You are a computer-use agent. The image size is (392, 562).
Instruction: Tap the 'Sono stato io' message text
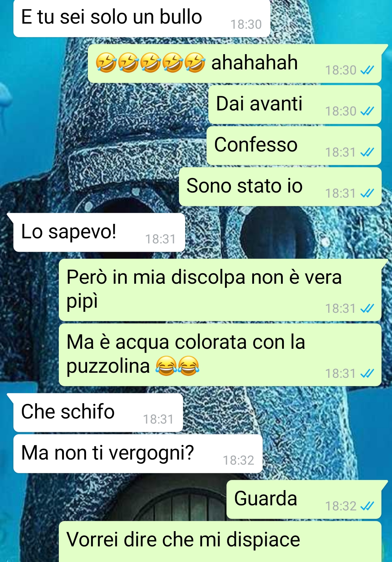point(245,186)
